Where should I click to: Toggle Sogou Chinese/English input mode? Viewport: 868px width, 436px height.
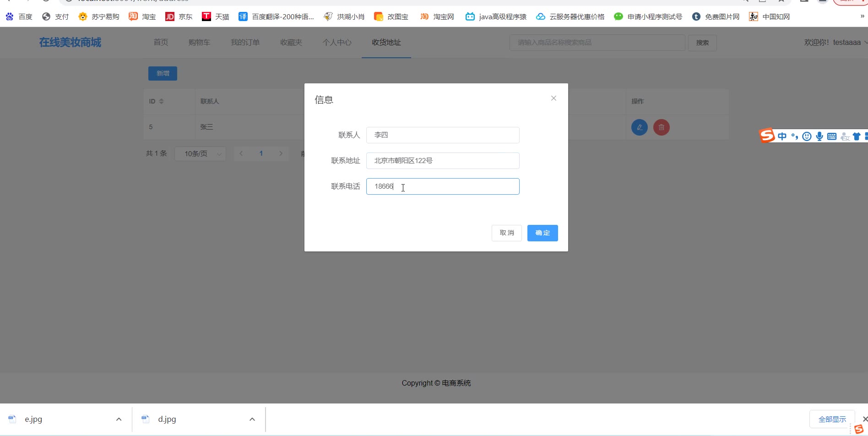pos(782,136)
